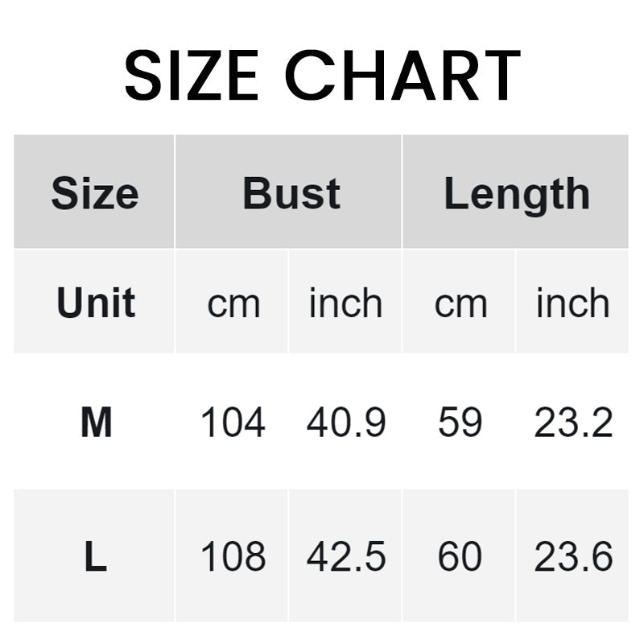Click the Unit row label
This screenshot has height=644, width=644.
tap(96, 303)
